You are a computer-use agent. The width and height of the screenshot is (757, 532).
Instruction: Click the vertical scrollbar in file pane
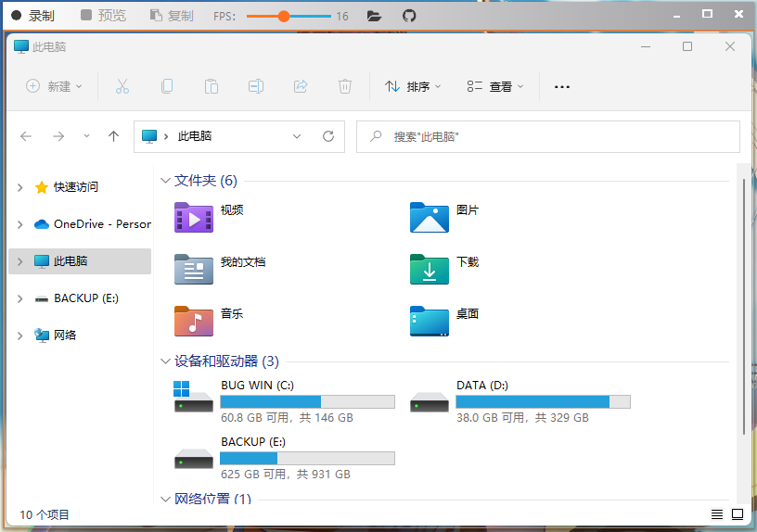[744, 306]
